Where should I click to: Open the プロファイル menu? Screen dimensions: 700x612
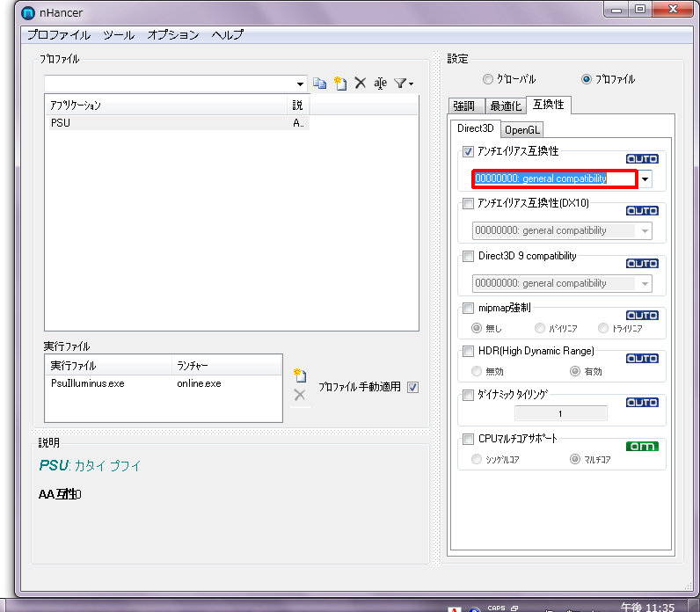click(59, 35)
